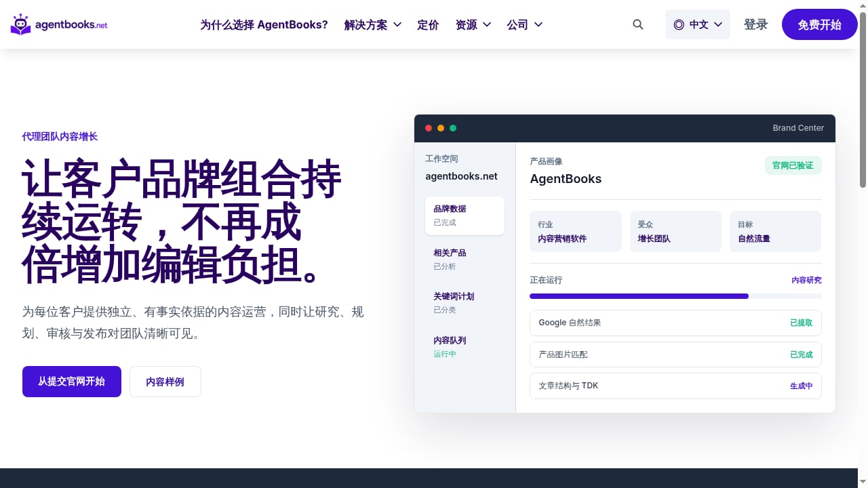Click the 免费开始 button
Viewport: 868px width, 488px height.
click(820, 24)
